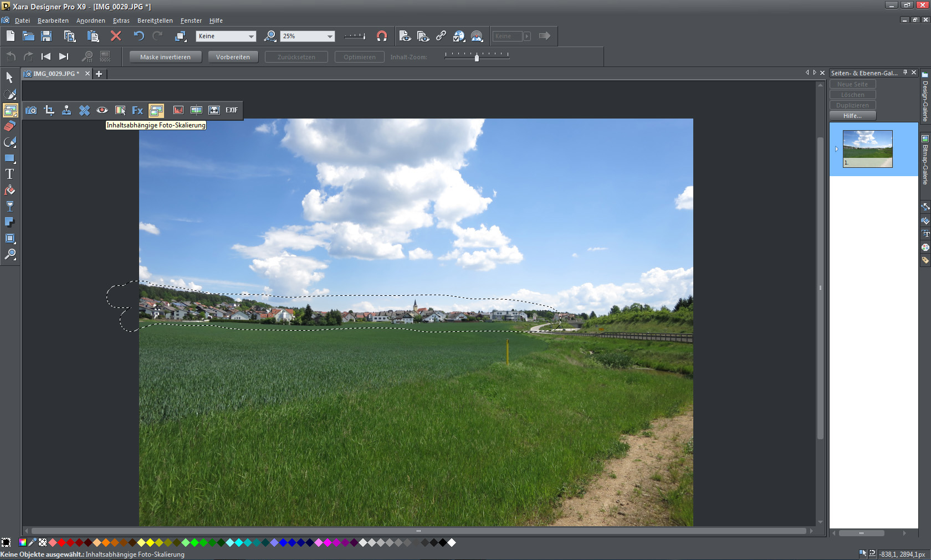Open the Fx effects tool
The image size is (931, 560).
click(137, 110)
